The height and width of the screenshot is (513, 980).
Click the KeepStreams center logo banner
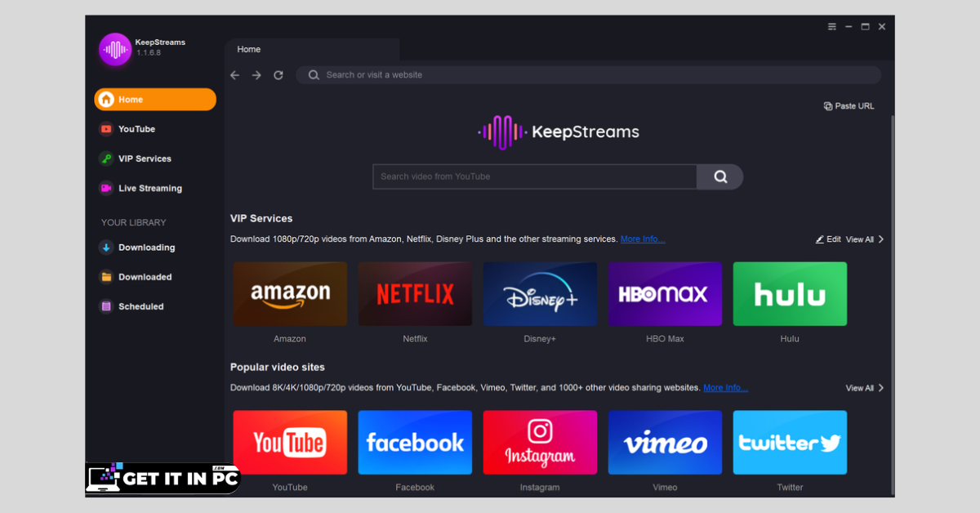(x=559, y=132)
